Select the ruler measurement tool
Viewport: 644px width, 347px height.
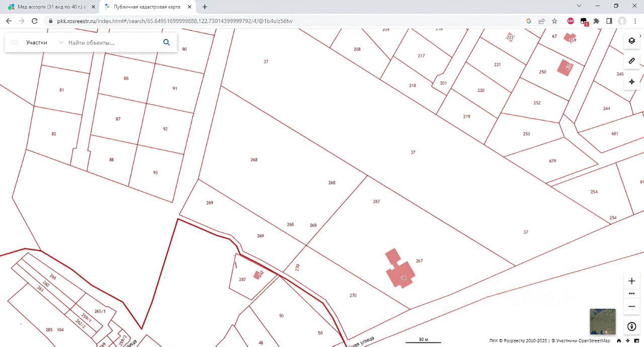point(631,61)
